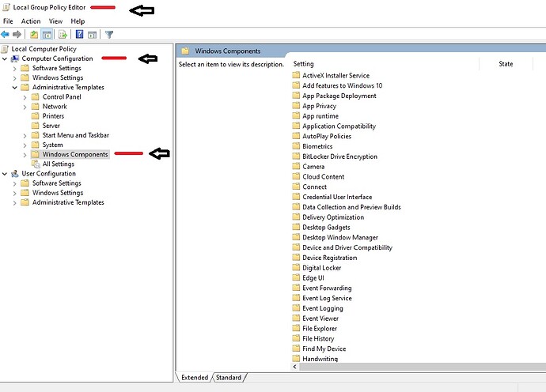Click the Camera folder icon

click(x=296, y=166)
